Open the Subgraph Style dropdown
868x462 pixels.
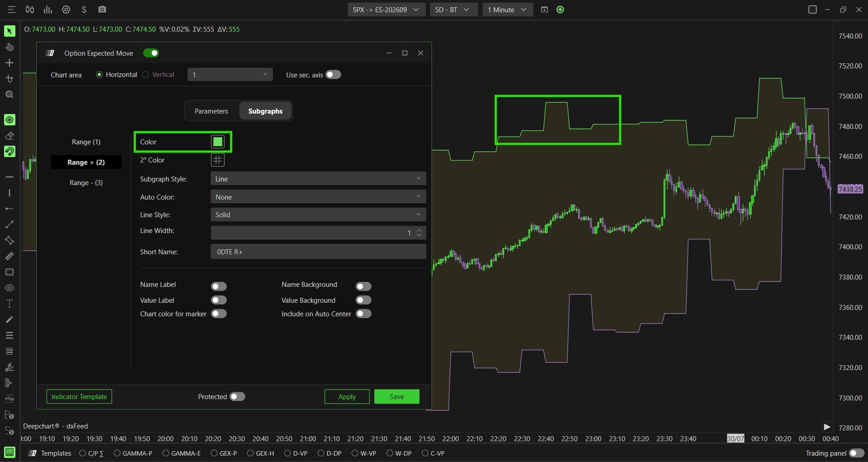(318, 179)
